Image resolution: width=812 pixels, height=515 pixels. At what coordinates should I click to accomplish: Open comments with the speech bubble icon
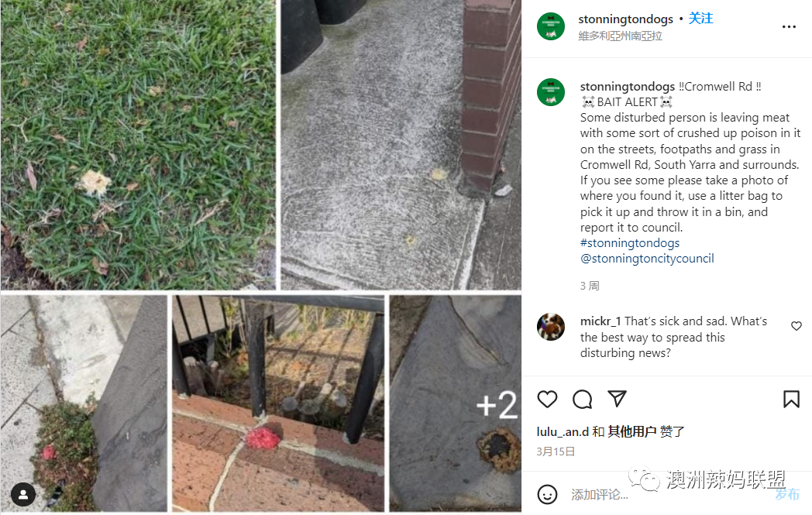pyautogui.click(x=582, y=399)
